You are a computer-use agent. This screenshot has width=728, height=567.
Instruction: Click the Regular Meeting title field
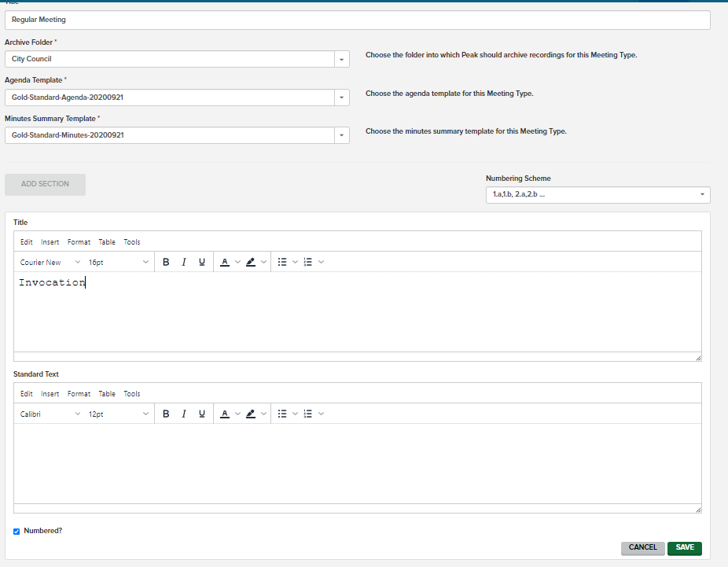358,20
